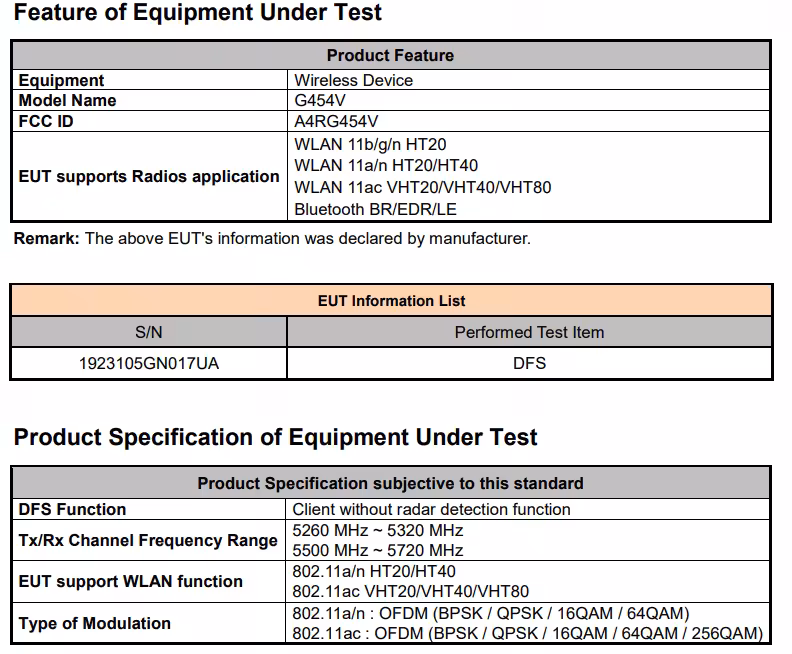This screenshot has height=654, width=792.
Task: Click the WLAN 11b/g/n HT20 line
Action: [x=370, y=144]
